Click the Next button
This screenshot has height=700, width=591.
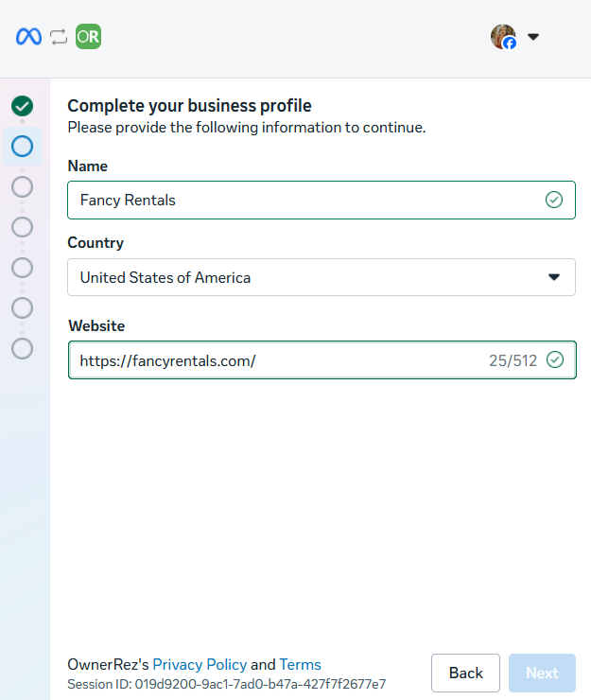543,674
